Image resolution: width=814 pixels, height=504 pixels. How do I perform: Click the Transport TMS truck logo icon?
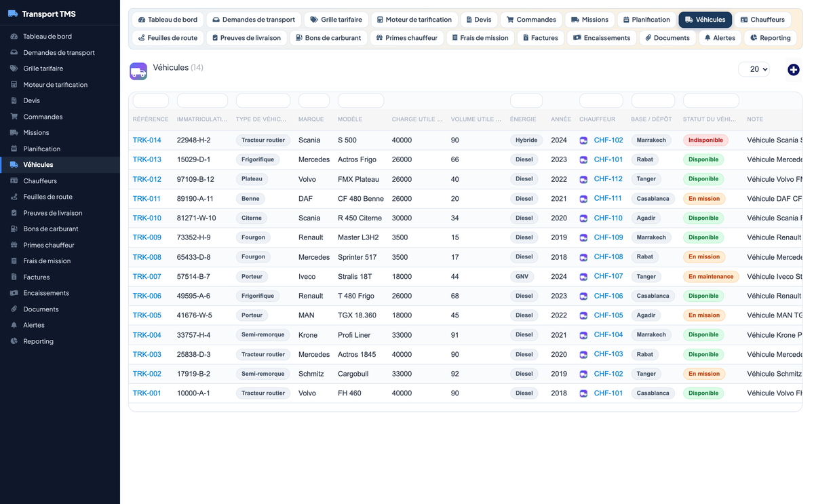point(12,14)
